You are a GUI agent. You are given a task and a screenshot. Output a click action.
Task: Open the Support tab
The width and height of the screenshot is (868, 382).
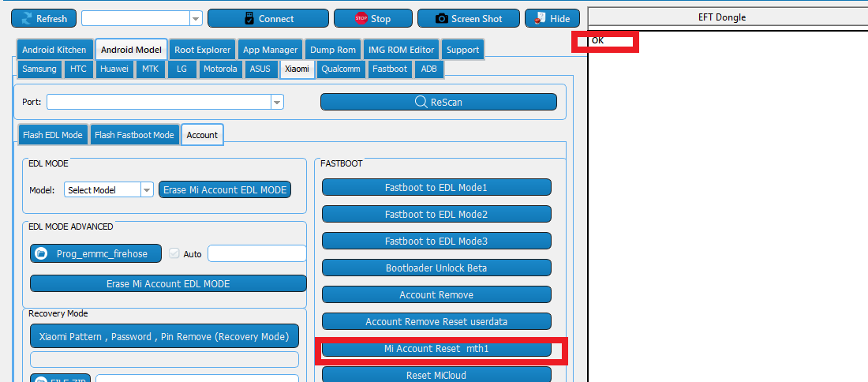pyautogui.click(x=462, y=50)
